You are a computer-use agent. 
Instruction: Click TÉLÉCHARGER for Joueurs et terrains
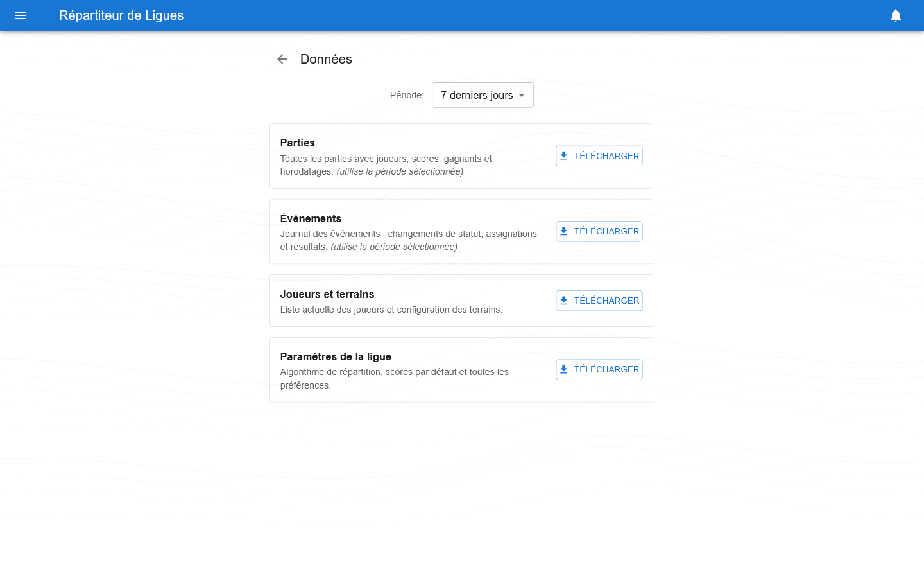point(599,300)
